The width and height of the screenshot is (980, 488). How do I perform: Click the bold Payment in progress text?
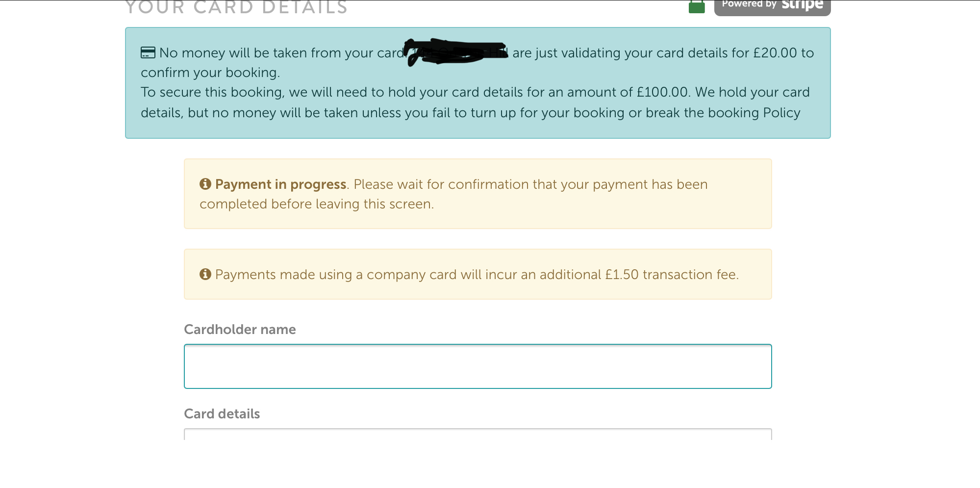point(280,184)
